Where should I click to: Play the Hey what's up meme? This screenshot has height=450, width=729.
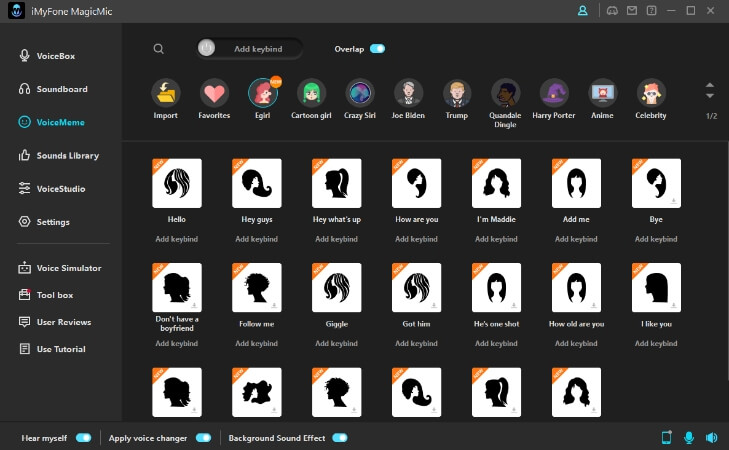pyautogui.click(x=337, y=183)
